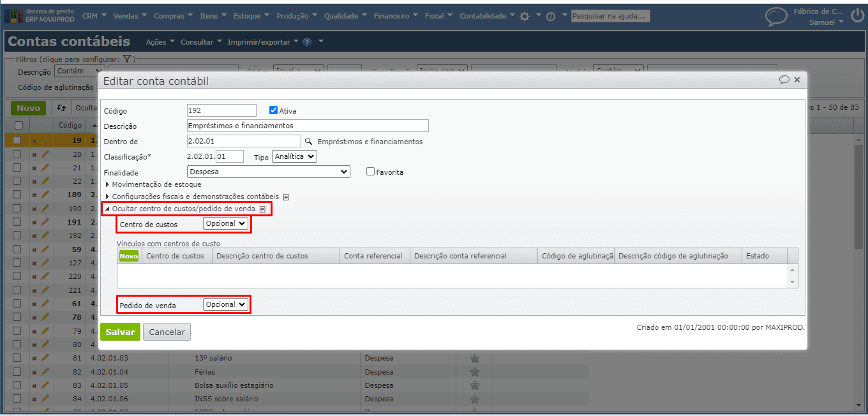
Task: Delete row code 82 with x icon
Action: coord(34,372)
